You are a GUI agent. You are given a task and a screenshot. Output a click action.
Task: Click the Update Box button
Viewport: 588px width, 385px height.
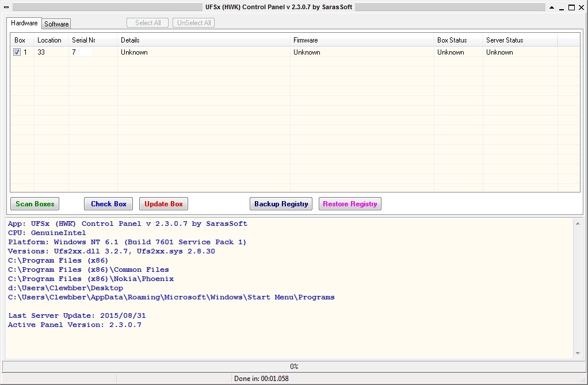163,204
